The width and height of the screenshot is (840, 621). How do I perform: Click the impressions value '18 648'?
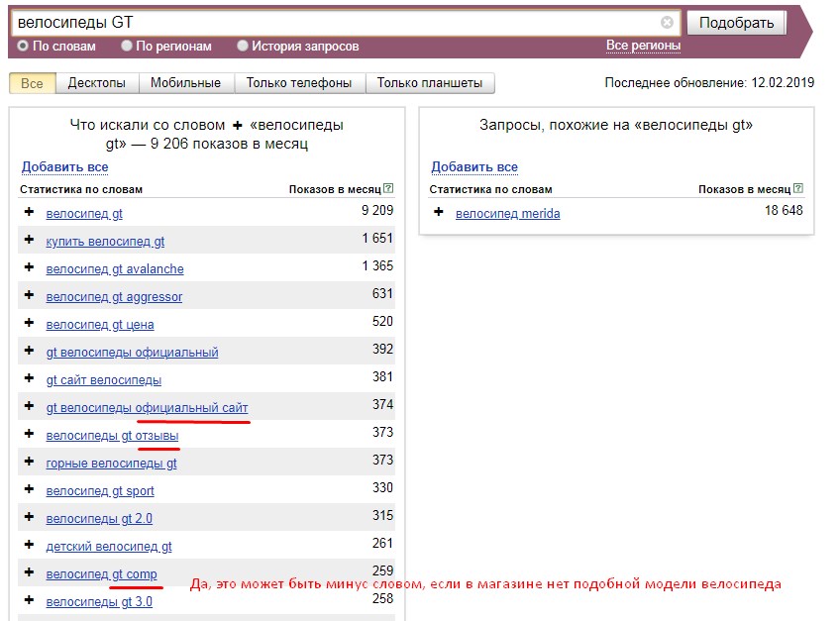(784, 211)
